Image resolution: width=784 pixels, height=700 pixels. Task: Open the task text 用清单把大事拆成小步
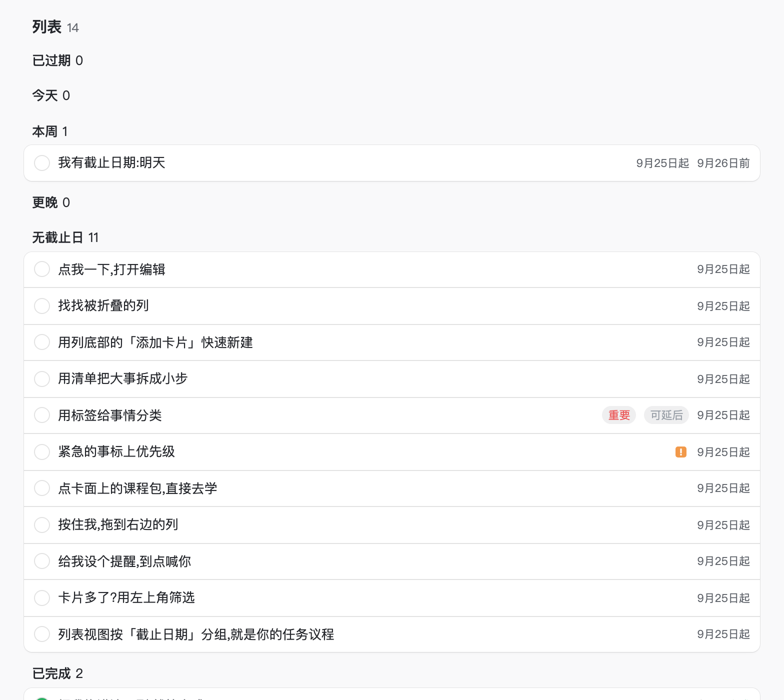pyautogui.click(x=123, y=378)
